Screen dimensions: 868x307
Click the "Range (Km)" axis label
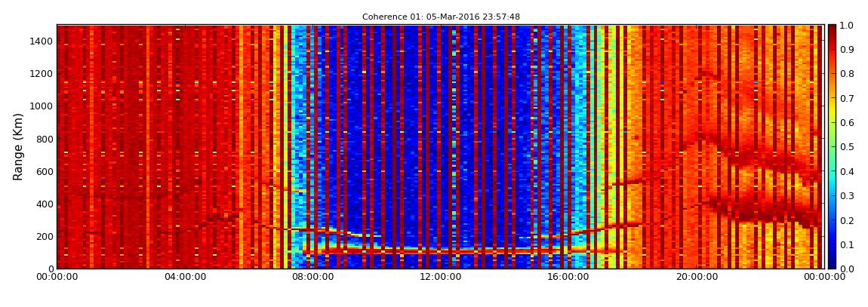point(17,146)
